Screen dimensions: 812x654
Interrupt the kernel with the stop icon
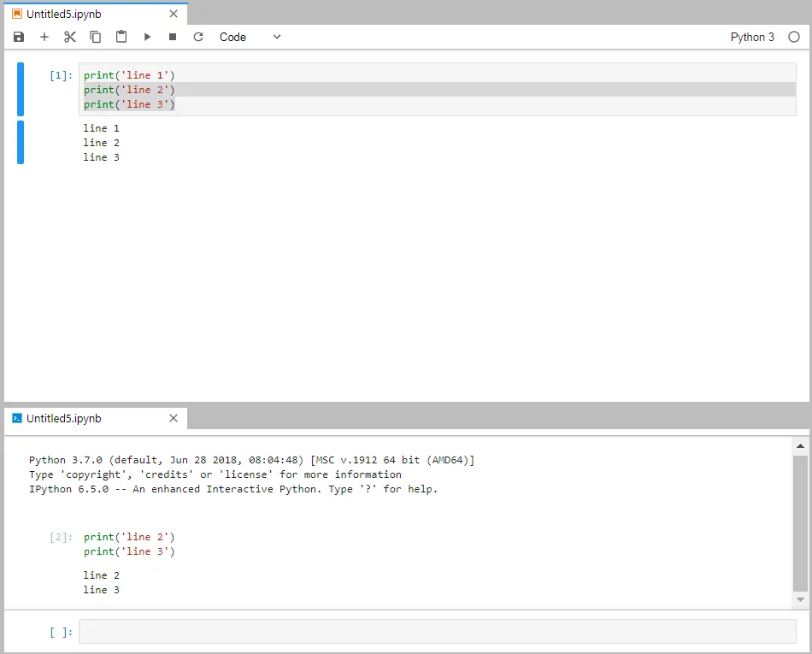[173, 37]
